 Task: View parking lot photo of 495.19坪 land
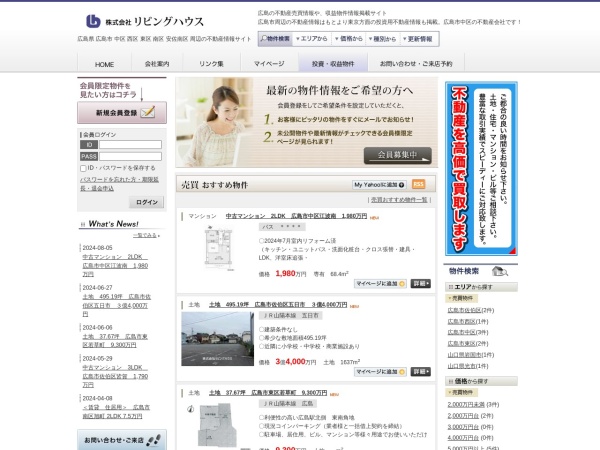click(x=217, y=339)
